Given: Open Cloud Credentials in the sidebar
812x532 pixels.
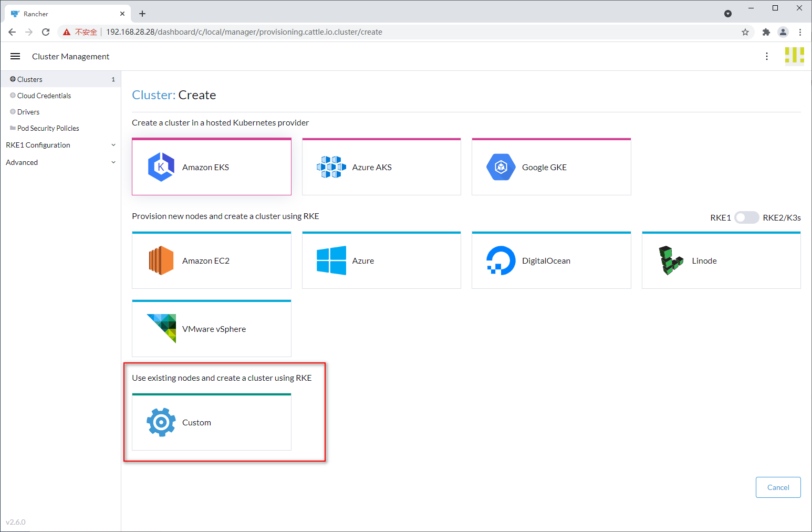Looking at the screenshot, I should (x=60, y=96).
